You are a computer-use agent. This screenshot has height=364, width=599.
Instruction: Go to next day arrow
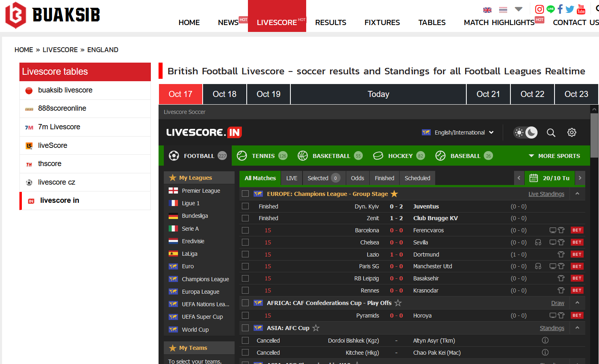[580, 178]
